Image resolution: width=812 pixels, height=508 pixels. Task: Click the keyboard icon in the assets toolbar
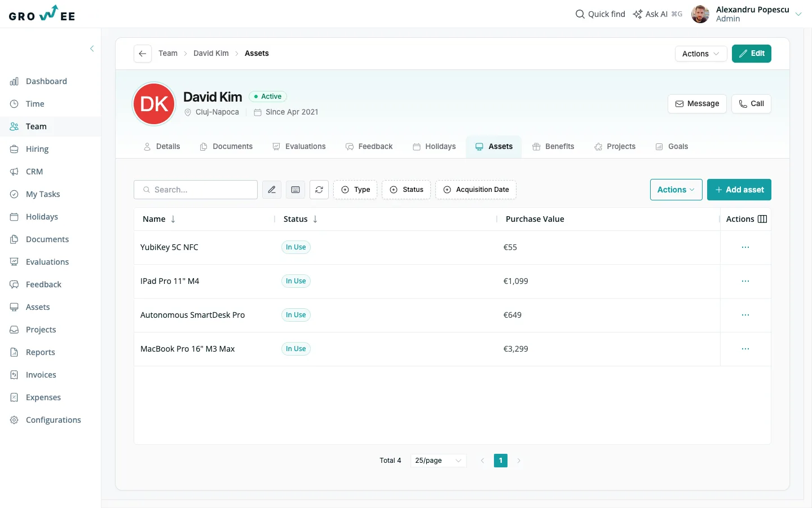(x=295, y=190)
